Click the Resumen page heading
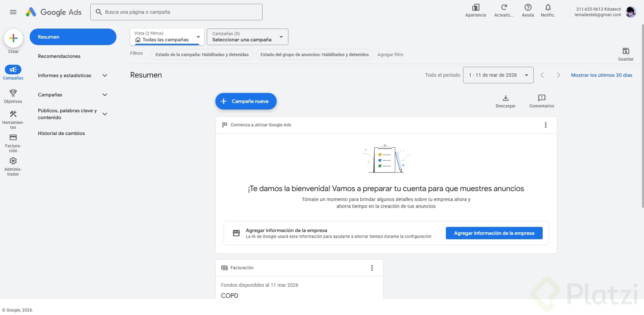The width and height of the screenshot is (644, 315). [146, 75]
